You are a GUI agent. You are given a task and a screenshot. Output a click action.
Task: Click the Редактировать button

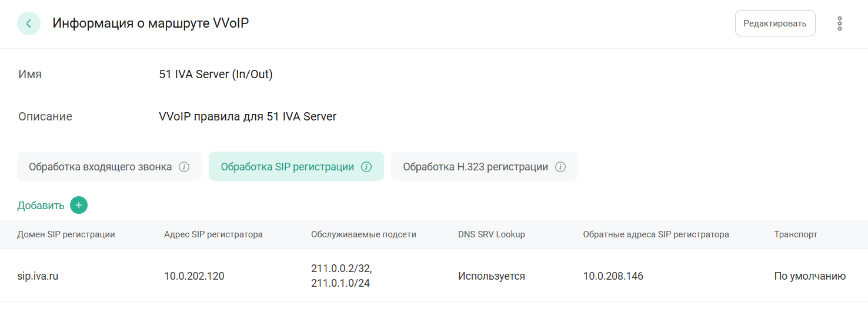tap(774, 23)
